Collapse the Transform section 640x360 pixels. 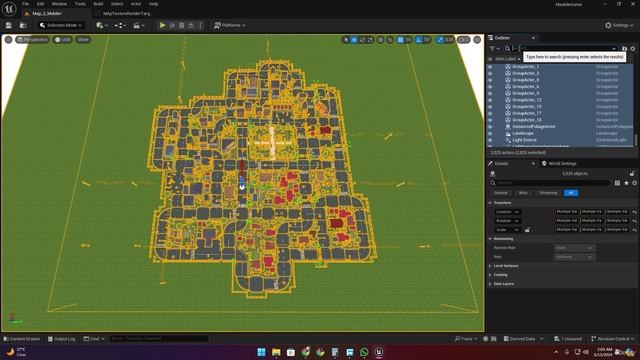click(x=491, y=203)
